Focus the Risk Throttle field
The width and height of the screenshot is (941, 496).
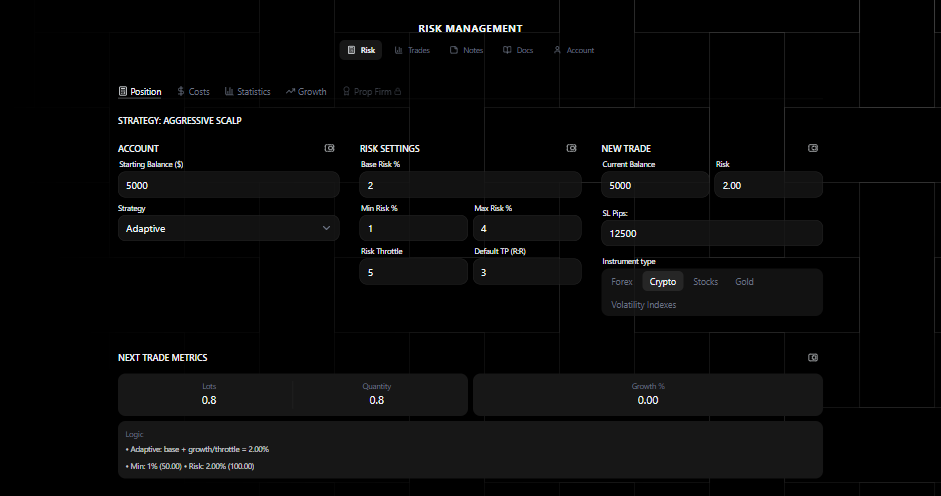point(413,272)
